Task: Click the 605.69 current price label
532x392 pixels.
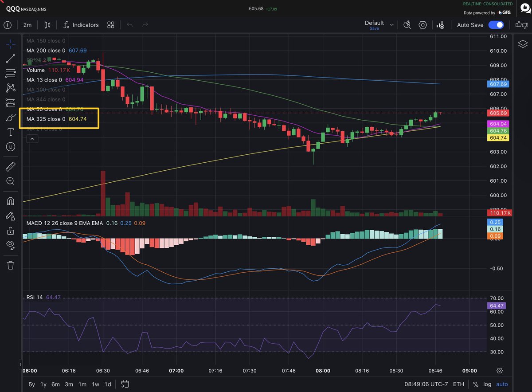Action: click(499, 113)
